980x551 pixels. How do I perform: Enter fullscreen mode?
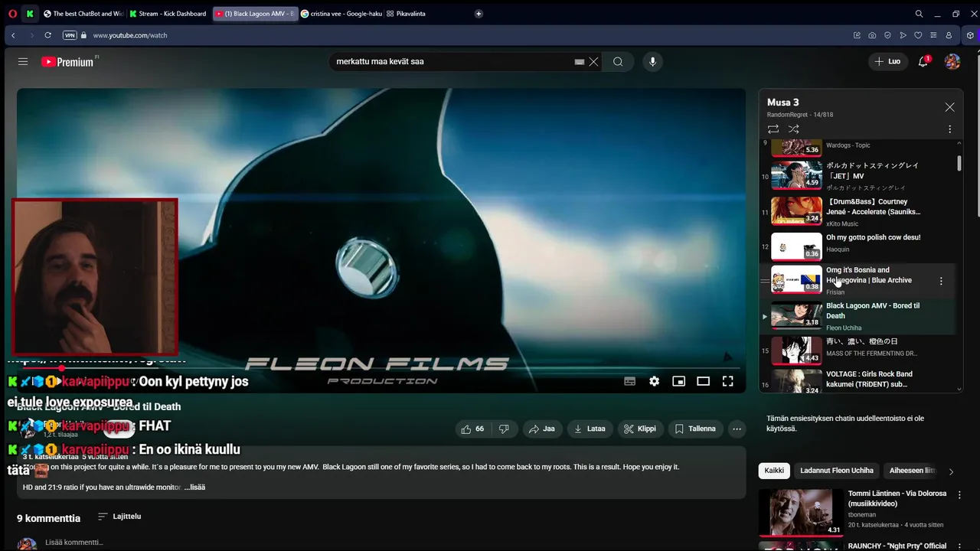pos(727,381)
